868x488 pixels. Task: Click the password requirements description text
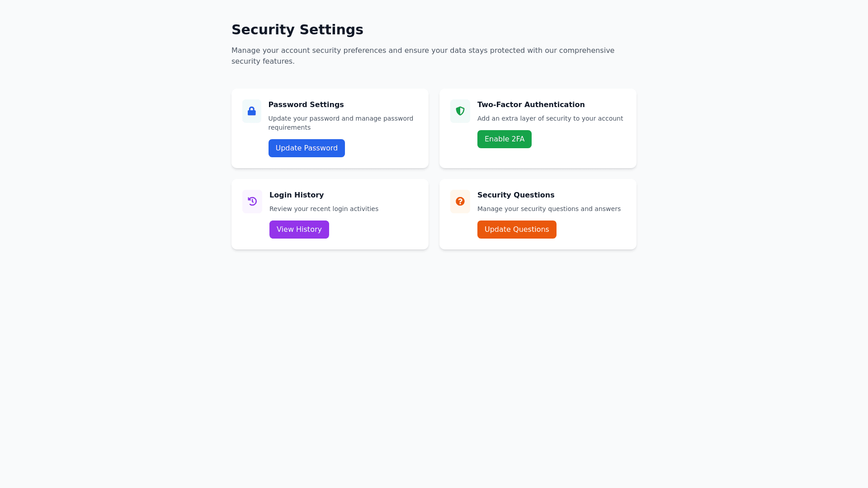pos(340,123)
